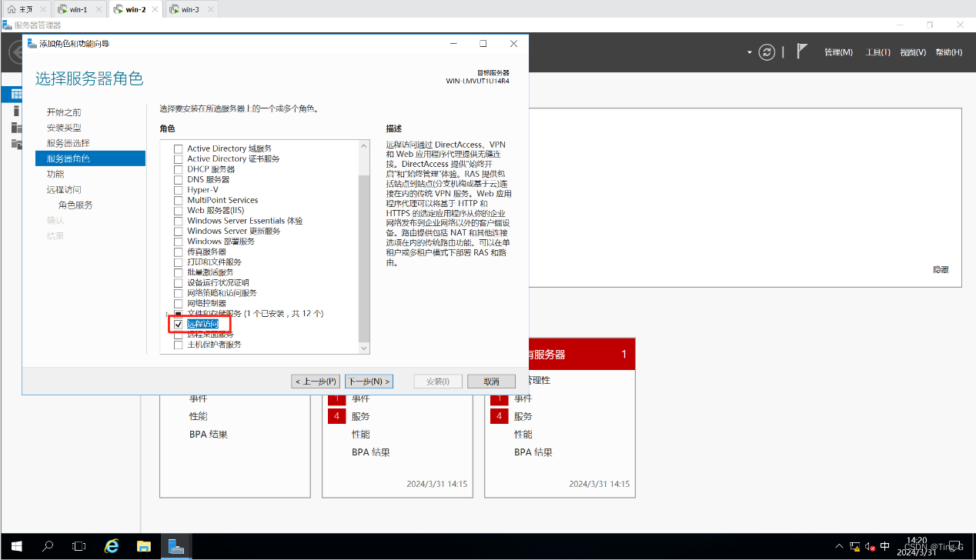Screen dimensions: 976x560
Task: Check the Windows Server Essentials 体验 checkbox
Action: pyautogui.click(x=179, y=221)
